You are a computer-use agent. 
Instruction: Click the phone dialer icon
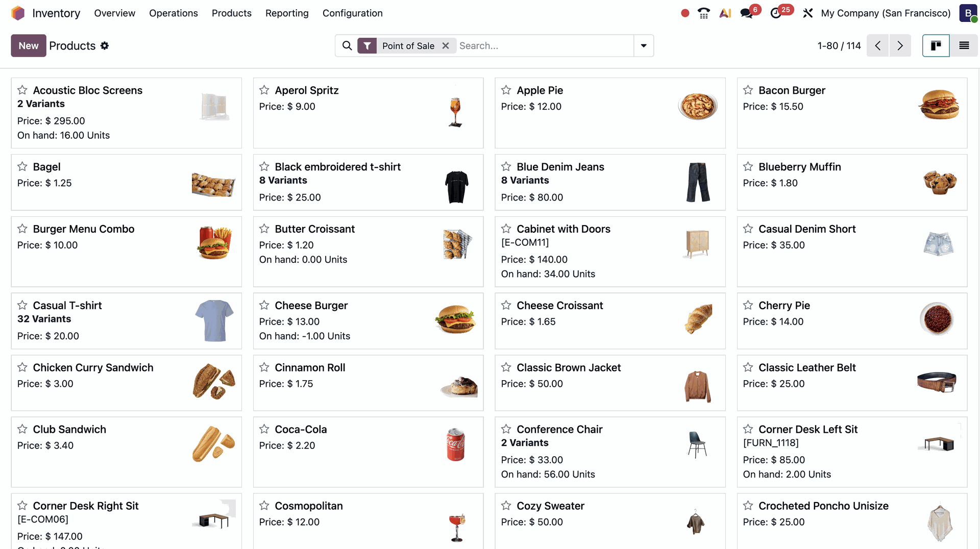703,13
